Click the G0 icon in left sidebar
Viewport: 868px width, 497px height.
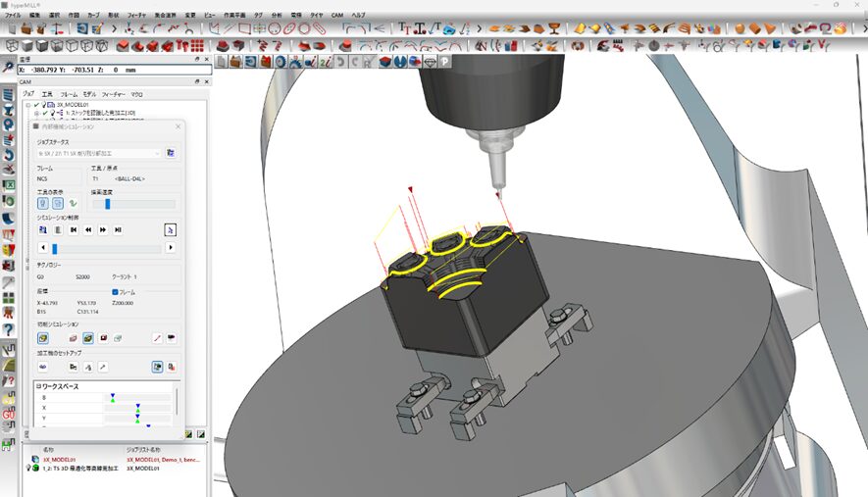(x=9, y=416)
